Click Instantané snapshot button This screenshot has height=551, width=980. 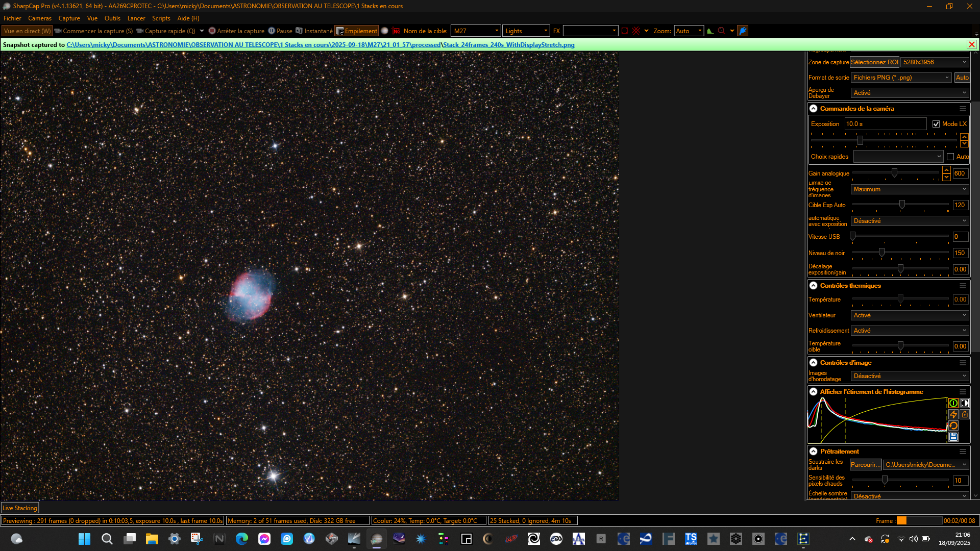[x=314, y=31]
